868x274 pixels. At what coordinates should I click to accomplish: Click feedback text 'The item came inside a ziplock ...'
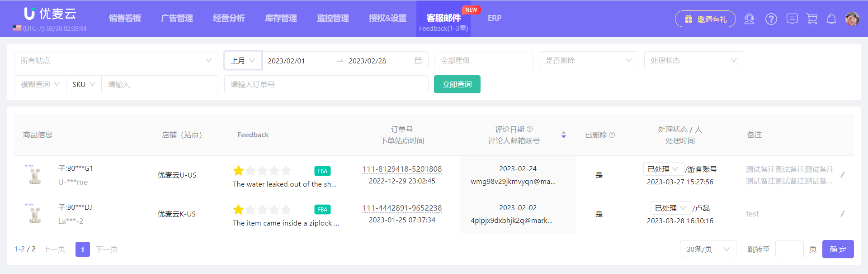tap(286, 223)
